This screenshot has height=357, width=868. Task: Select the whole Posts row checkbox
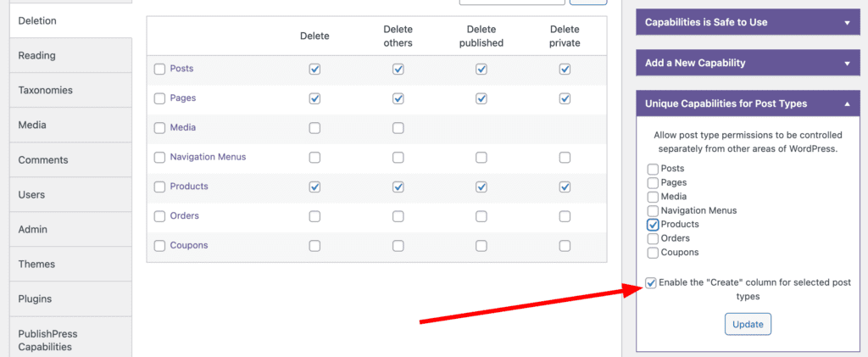pos(159,69)
